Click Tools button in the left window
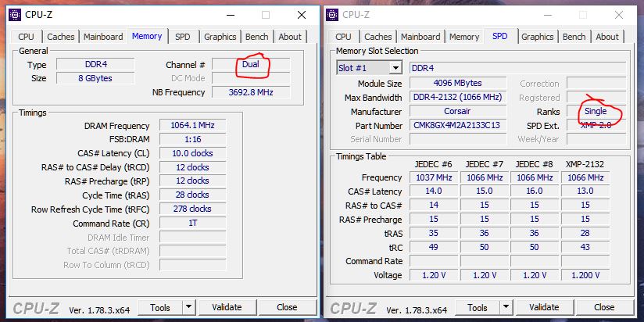This screenshot has height=322, width=644. click(159, 307)
